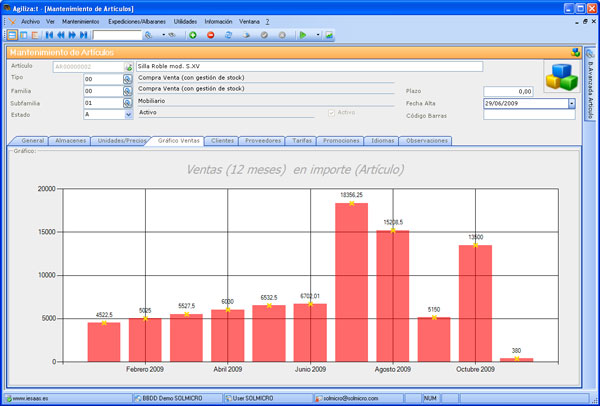Switch to the Tarifas tab
Screen dimensions: 600x406
point(302,141)
